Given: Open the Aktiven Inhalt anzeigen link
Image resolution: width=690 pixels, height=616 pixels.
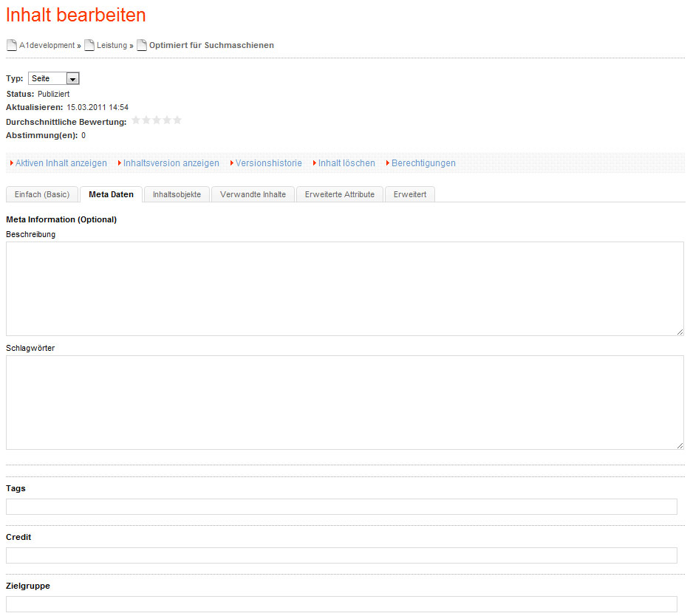Looking at the screenshot, I should (x=61, y=163).
